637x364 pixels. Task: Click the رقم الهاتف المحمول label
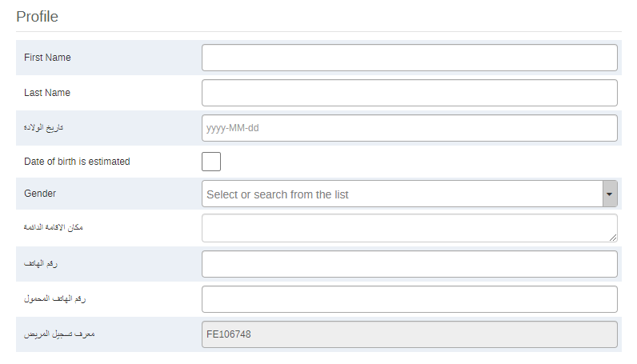coord(55,299)
